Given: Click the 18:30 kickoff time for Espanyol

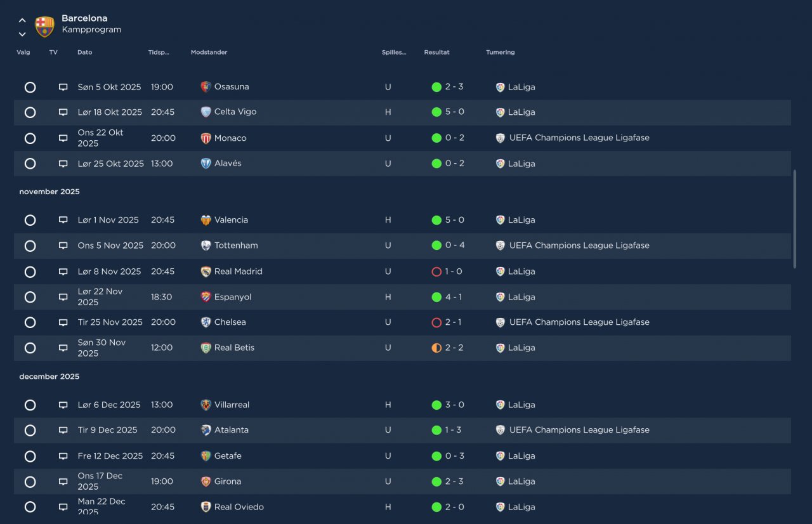Looking at the screenshot, I should coord(162,297).
